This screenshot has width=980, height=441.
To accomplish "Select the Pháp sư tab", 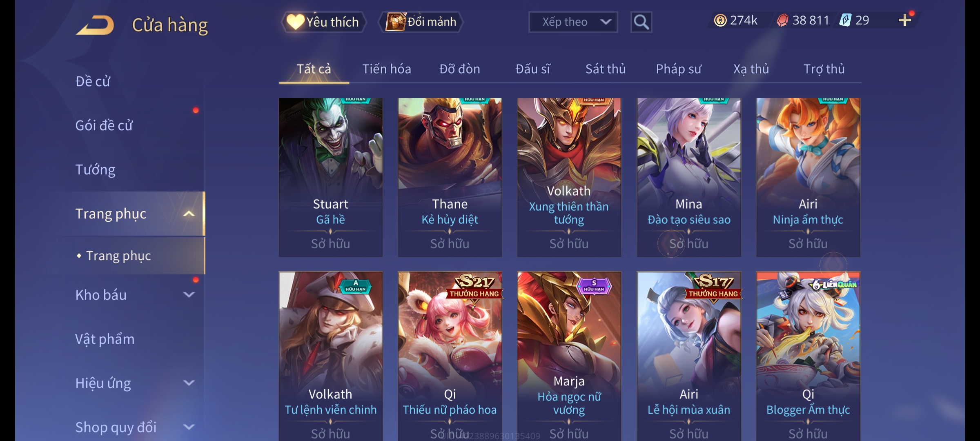I will click(679, 69).
